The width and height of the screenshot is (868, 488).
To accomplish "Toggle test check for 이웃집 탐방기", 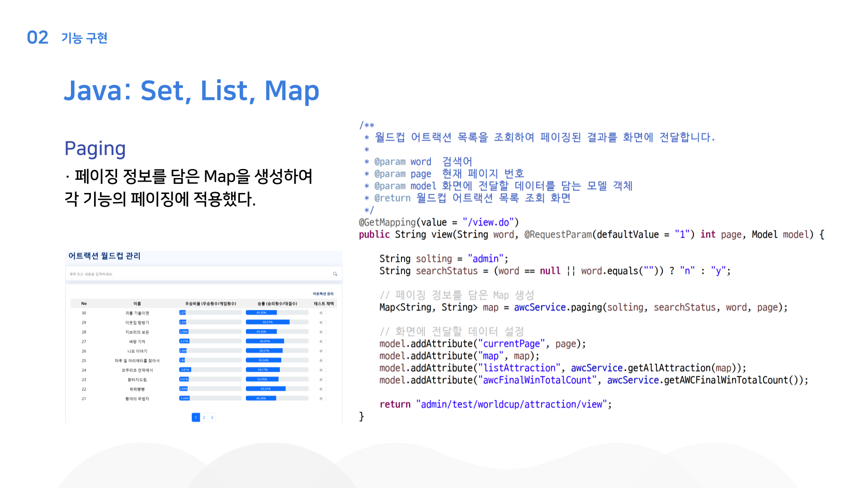I will [323, 322].
